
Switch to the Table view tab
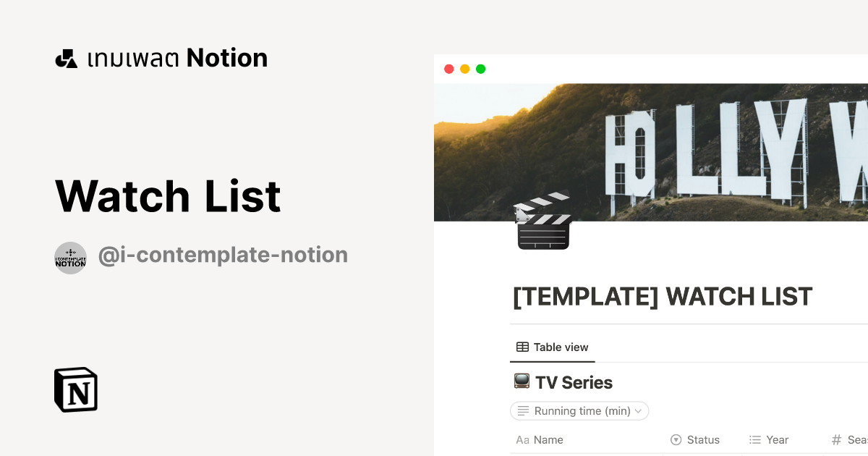[552, 347]
